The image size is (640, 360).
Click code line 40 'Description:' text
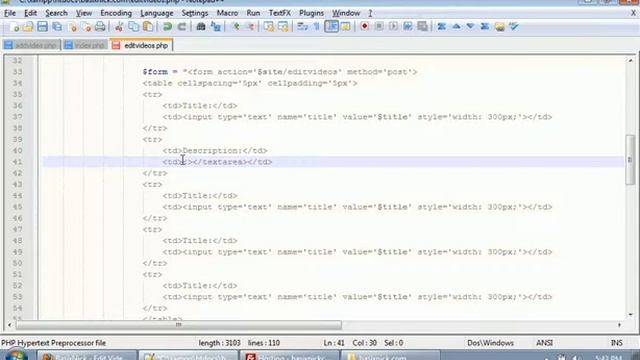click(212, 151)
